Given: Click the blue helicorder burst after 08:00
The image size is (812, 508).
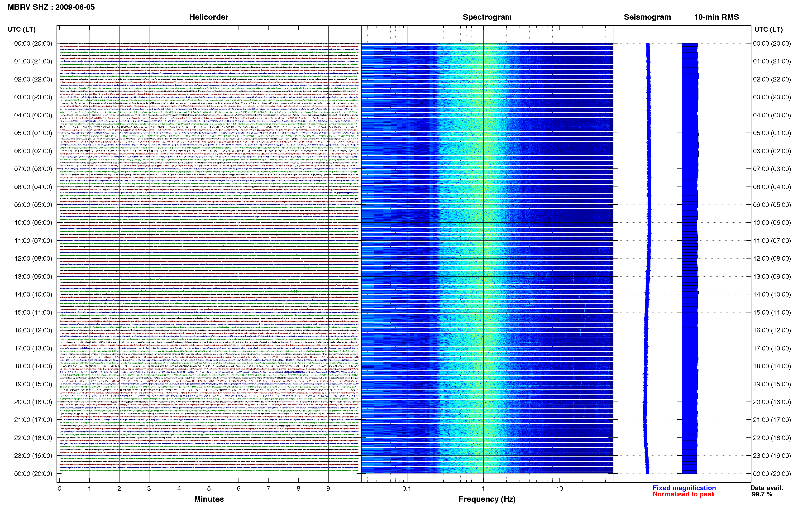Looking at the screenshot, I should (x=345, y=192).
